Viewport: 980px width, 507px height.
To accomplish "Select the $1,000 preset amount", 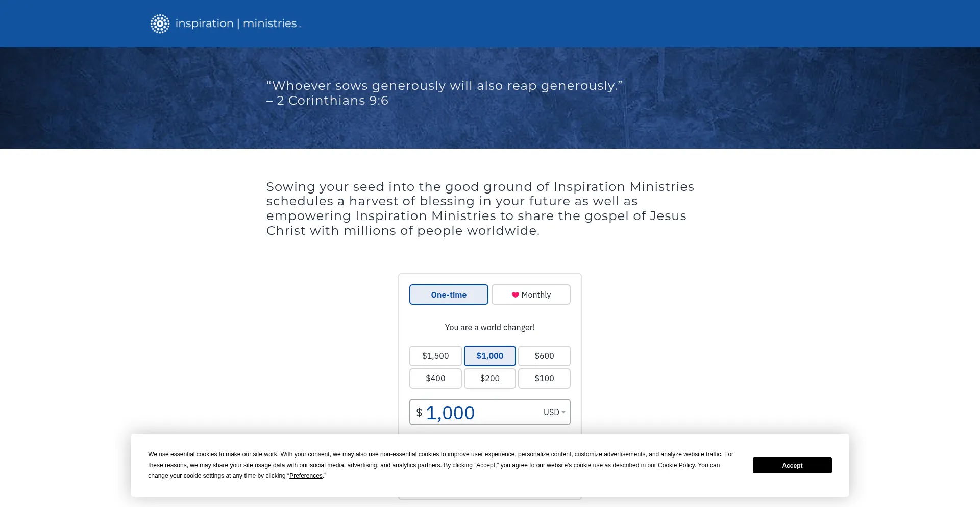I will 490,356.
